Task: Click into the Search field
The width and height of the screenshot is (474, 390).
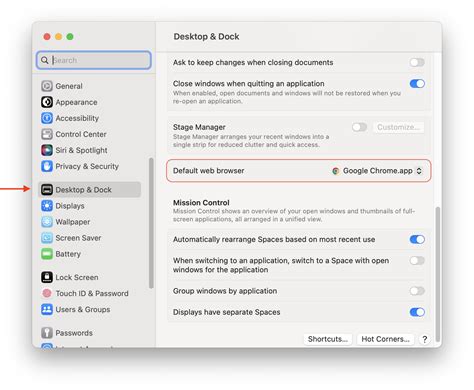Action: tap(94, 60)
